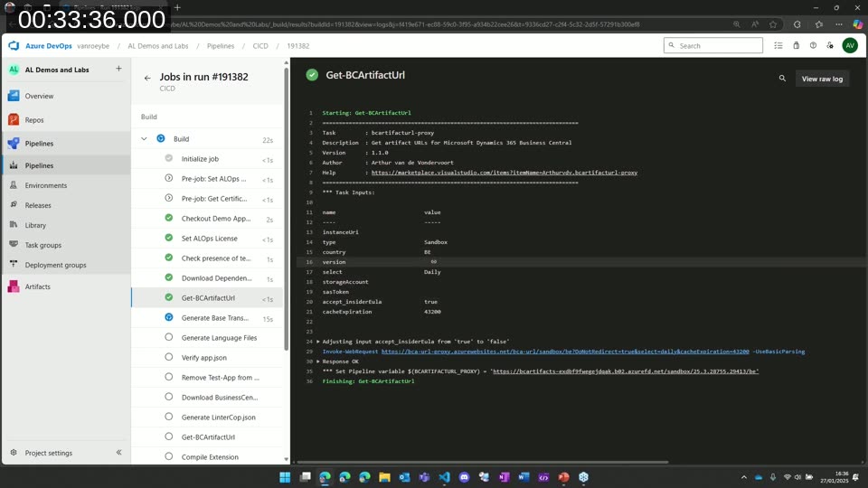
Task: Open the help question mark icon
Action: [x=813, y=46]
